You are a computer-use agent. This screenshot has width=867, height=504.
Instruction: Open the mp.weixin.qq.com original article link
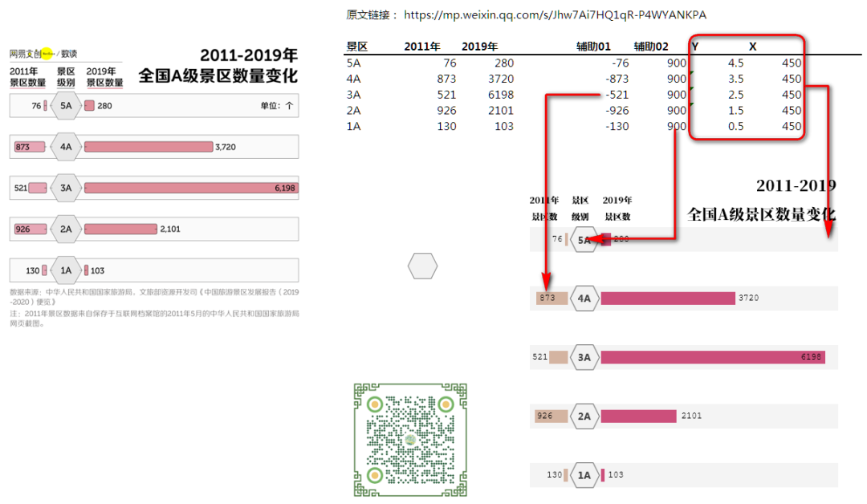click(555, 15)
